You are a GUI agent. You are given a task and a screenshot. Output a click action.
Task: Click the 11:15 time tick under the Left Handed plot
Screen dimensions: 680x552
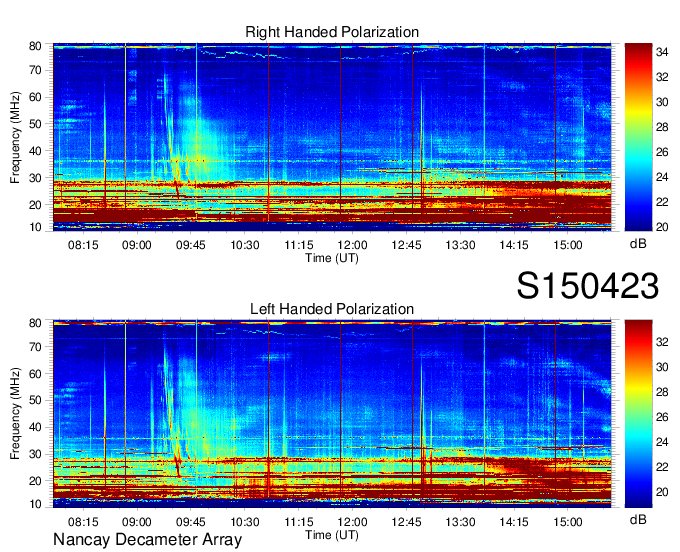(298, 522)
